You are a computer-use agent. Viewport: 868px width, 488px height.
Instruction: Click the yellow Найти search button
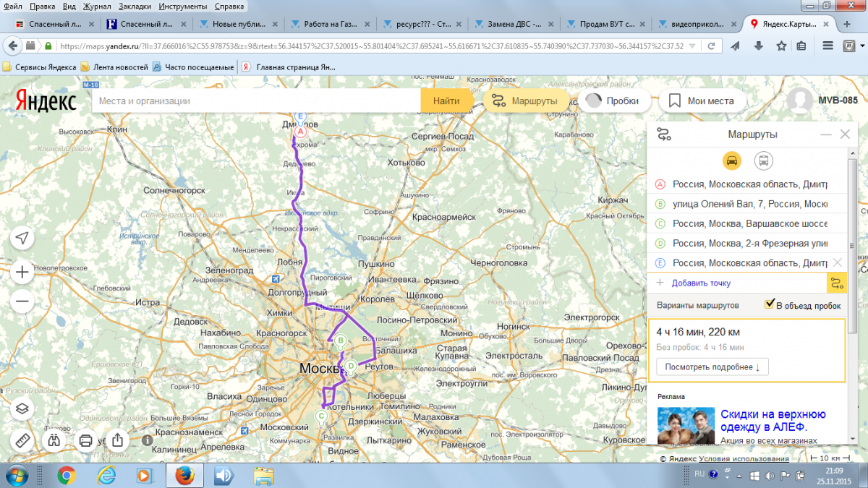tap(446, 101)
